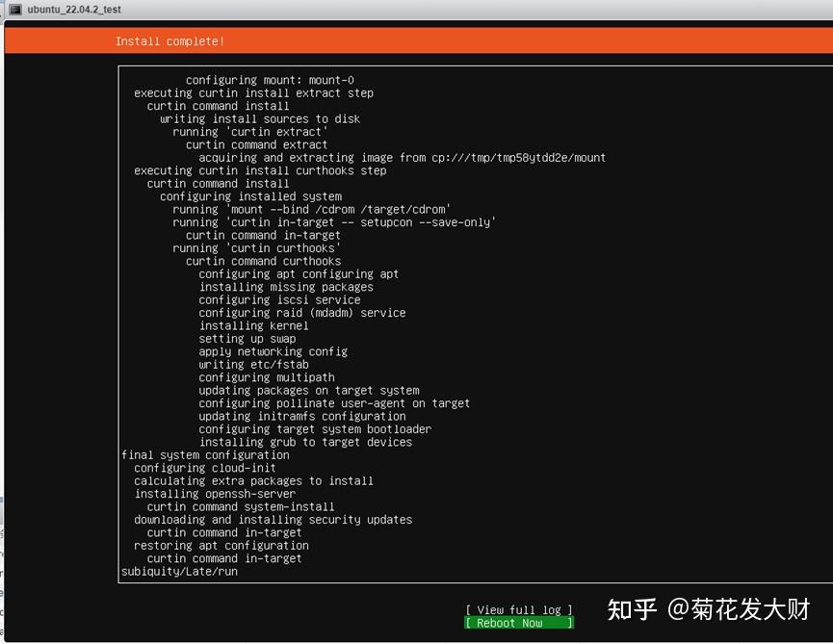The width and height of the screenshot is (833, 644).
Task: Select log line subiquity/Late/run
Action: [x=179, y=572]
